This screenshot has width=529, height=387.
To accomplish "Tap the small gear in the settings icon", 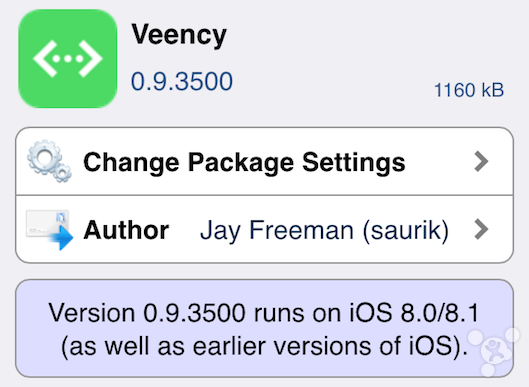I will (62, 173).
